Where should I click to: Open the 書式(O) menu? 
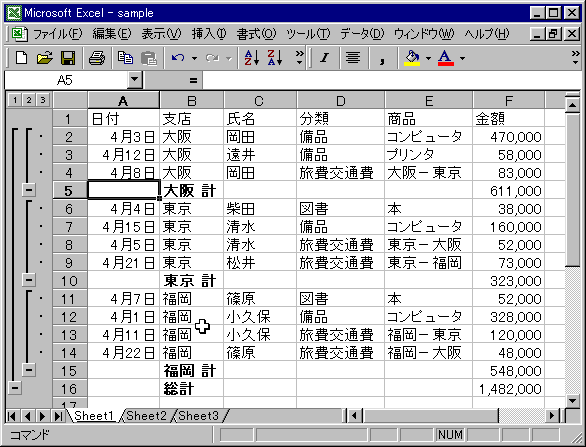pyautogui.click(x=256, y=34)
